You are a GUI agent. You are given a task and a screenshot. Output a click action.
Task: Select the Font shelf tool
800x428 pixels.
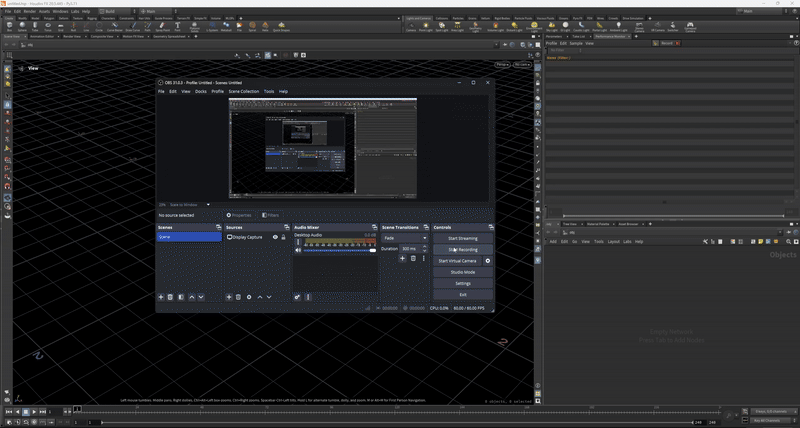178,26
